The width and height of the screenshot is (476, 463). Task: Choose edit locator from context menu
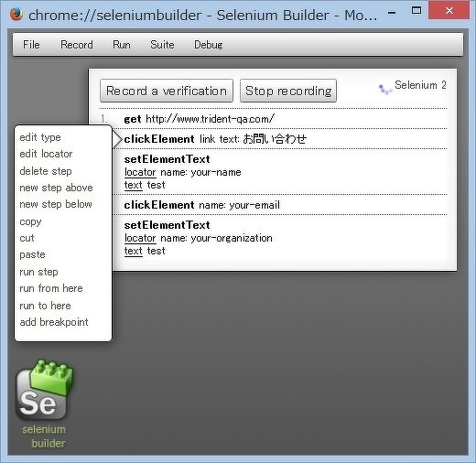coord(46,154)
